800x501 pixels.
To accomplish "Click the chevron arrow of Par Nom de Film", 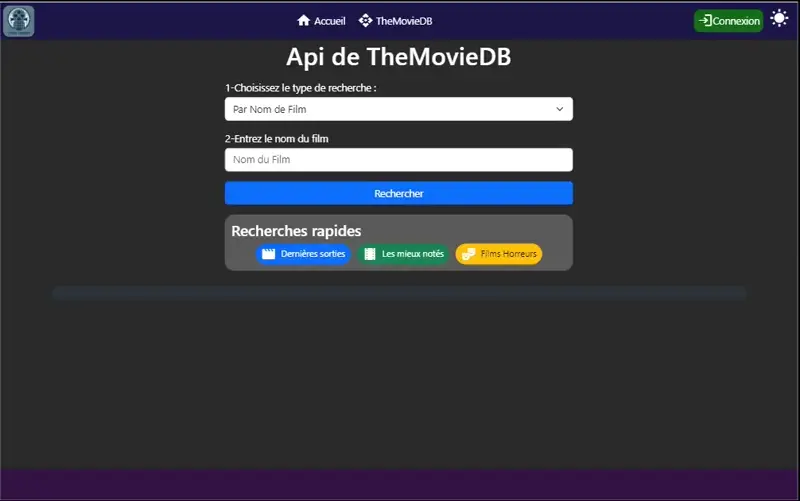I will [x=560, y=109].
